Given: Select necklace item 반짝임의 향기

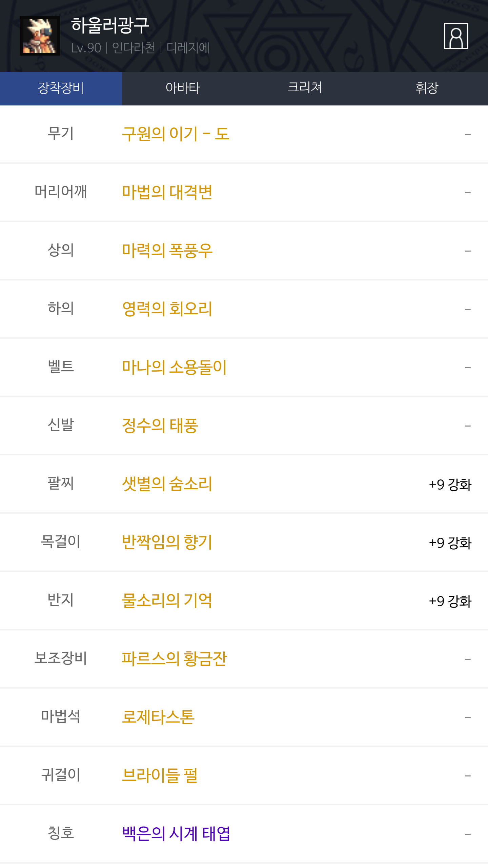Looking at the screenshot, I should [167, 542].
